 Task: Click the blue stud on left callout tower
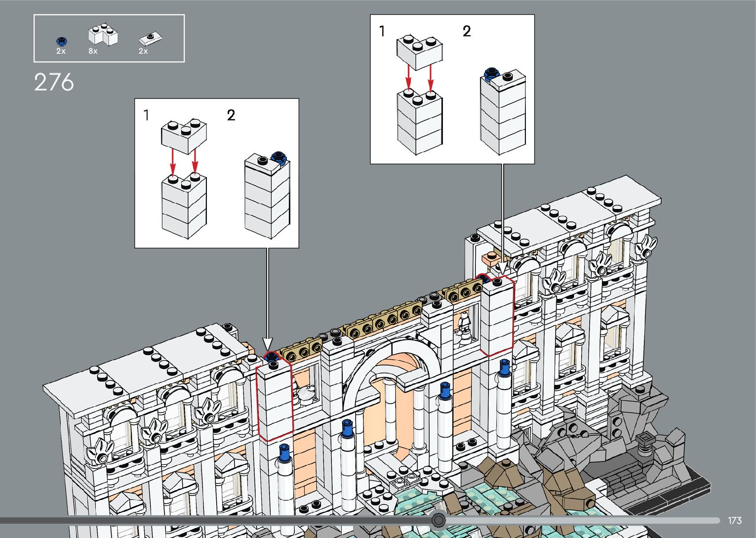pos(279,157)
